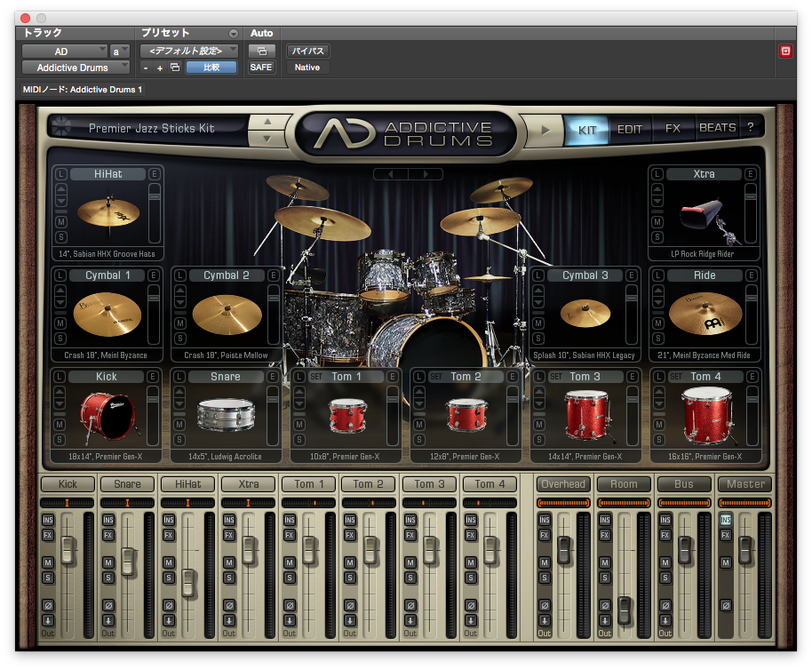Step Kick kitpiece to next with down arrow

60,403
